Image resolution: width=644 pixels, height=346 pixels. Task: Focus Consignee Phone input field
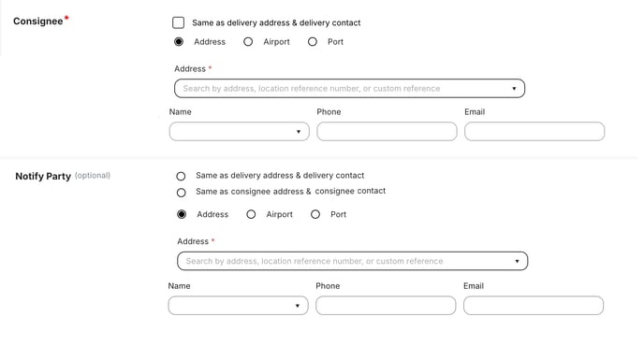coord(387,132)
